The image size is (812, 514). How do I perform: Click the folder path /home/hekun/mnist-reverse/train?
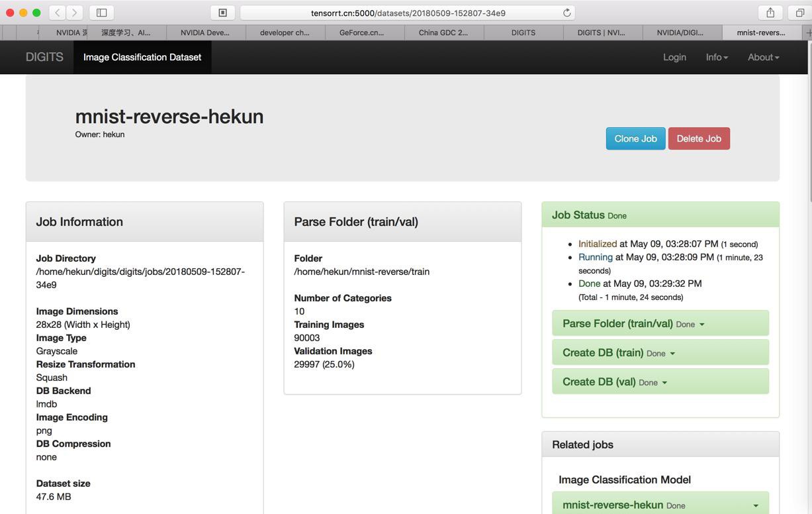(362, 272)
